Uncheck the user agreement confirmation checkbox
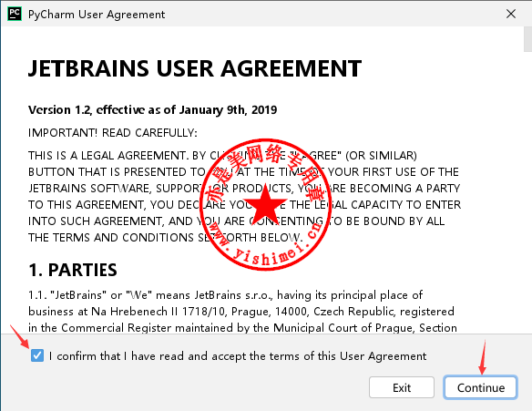532x411 pixels. pos(37,355)
